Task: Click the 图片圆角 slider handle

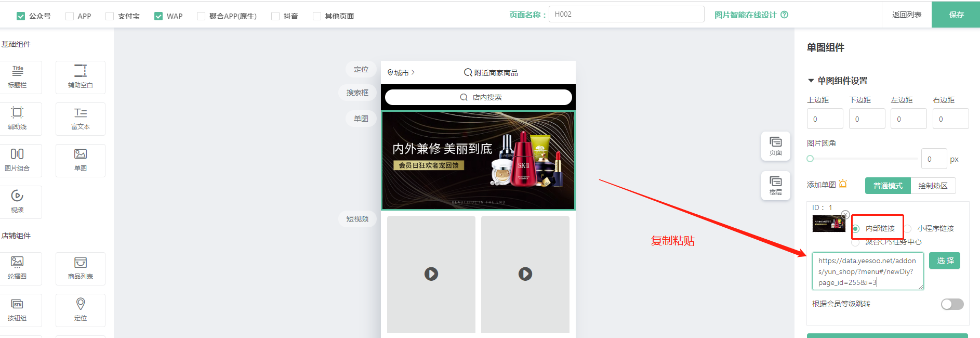Action: tap(810, 159)
